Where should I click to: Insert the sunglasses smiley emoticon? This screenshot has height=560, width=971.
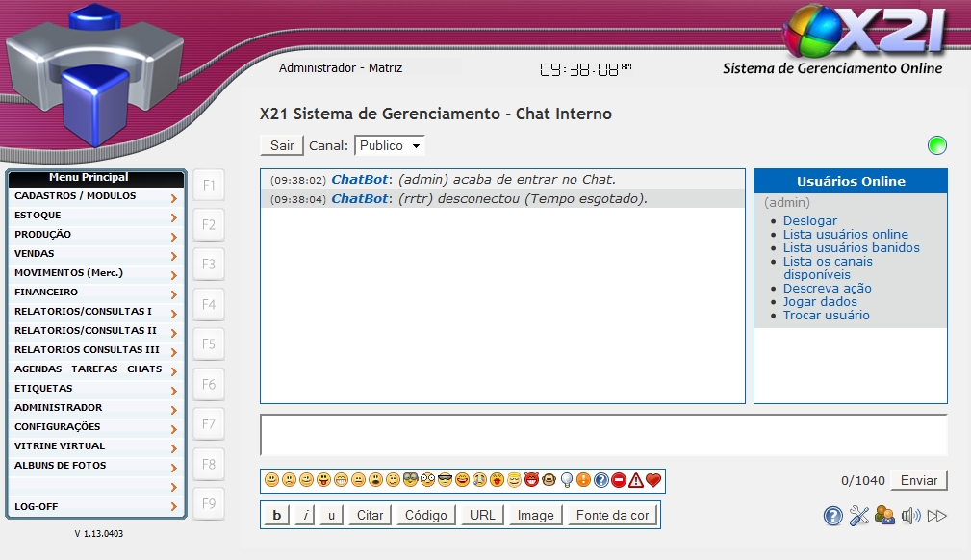tap(445, 480)
